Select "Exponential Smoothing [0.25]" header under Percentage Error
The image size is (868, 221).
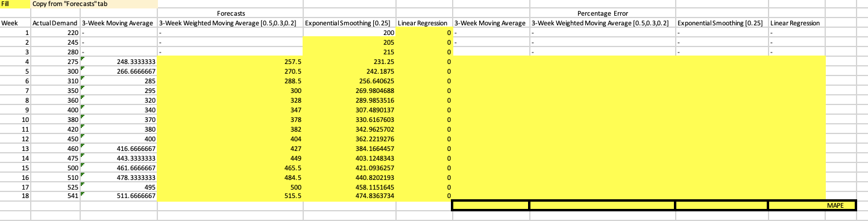[722, 22]
